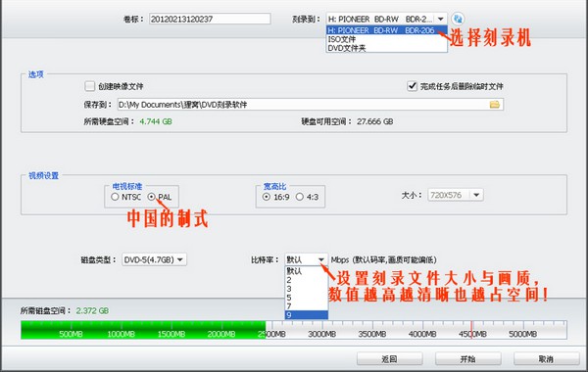Viewport: 588px width, 372px height.
Task: Open the 刻录到 burner dropdown arrow
Action: click(441, 19)
